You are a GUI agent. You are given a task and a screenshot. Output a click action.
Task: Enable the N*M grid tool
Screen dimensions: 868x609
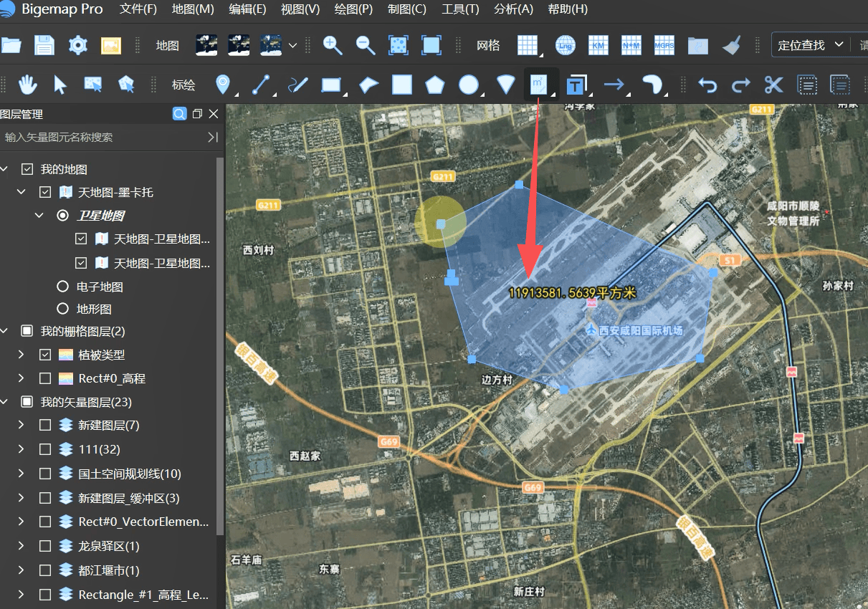tap(631, 45)
